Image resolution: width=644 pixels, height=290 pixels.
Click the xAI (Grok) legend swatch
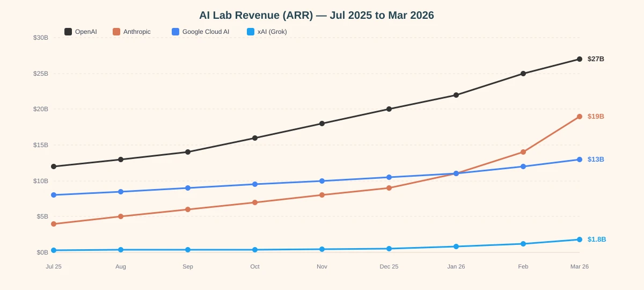(251, 32)
